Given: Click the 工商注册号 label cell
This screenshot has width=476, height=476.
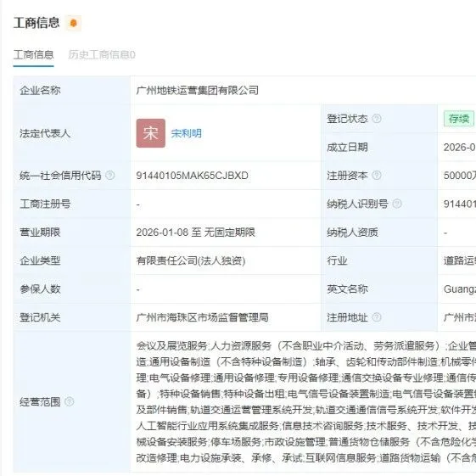Looking at the screenshot, I should coord(72,204).
